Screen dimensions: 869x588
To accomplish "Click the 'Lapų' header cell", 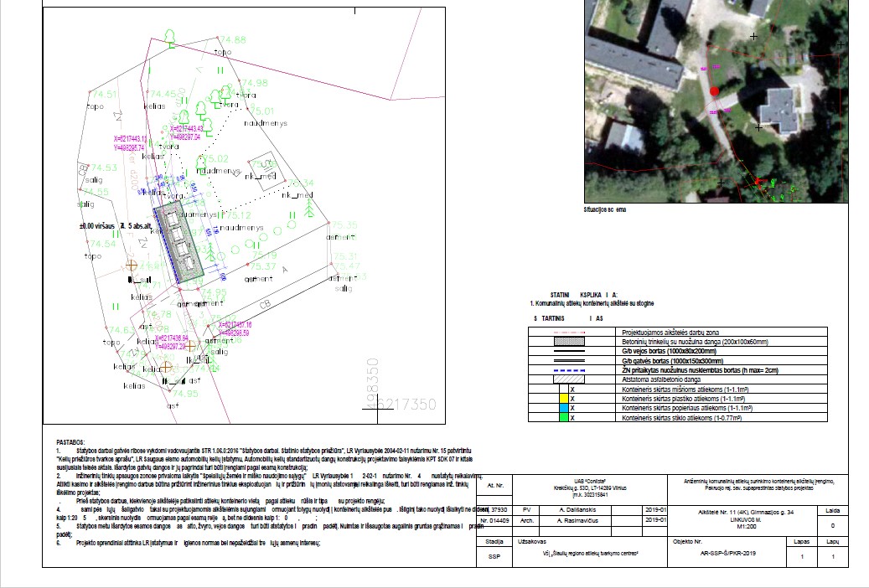I will [832, 541].
